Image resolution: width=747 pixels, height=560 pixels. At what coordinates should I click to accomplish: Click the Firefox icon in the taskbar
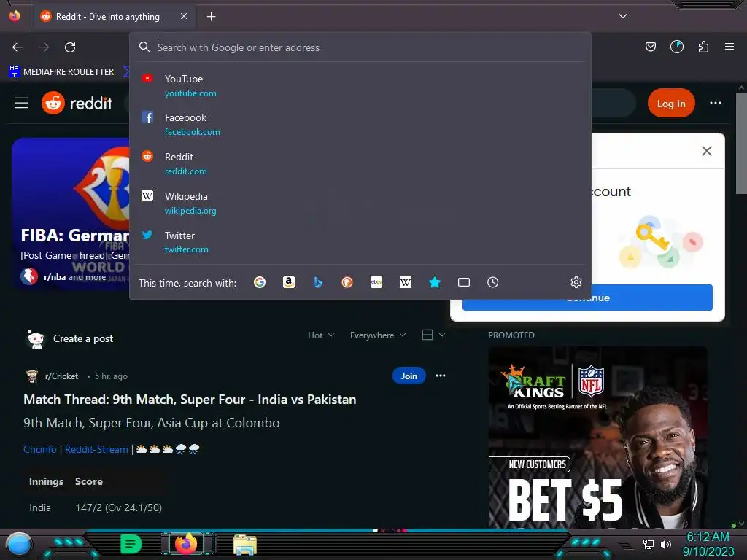186,543
